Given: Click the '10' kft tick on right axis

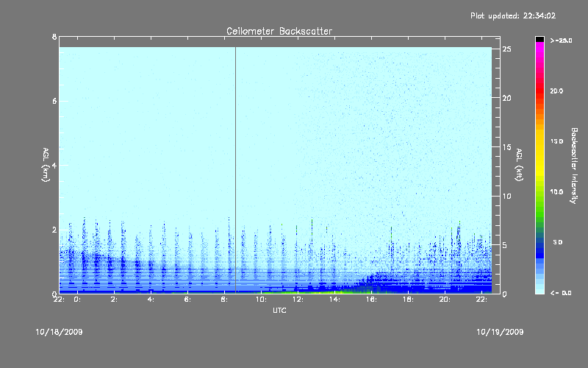Looking at the screenshot, I should coord(507,196).
